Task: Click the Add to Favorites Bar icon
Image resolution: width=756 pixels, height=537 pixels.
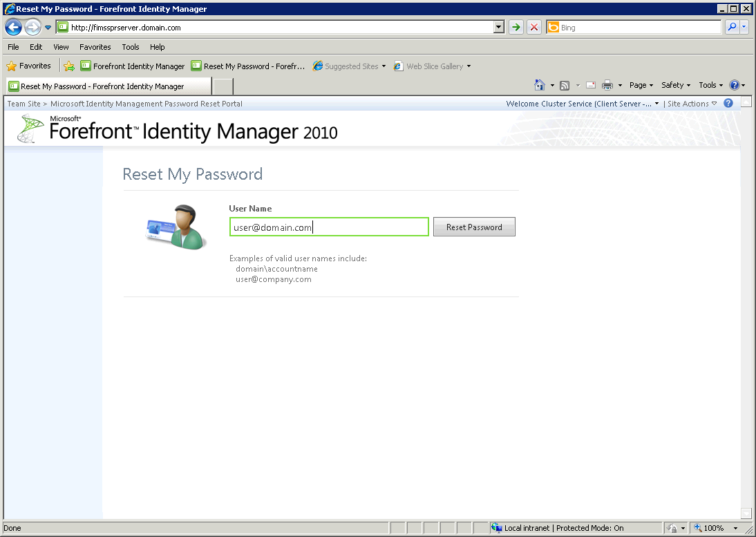Action: pyautogui.click(x=69, y=66)
